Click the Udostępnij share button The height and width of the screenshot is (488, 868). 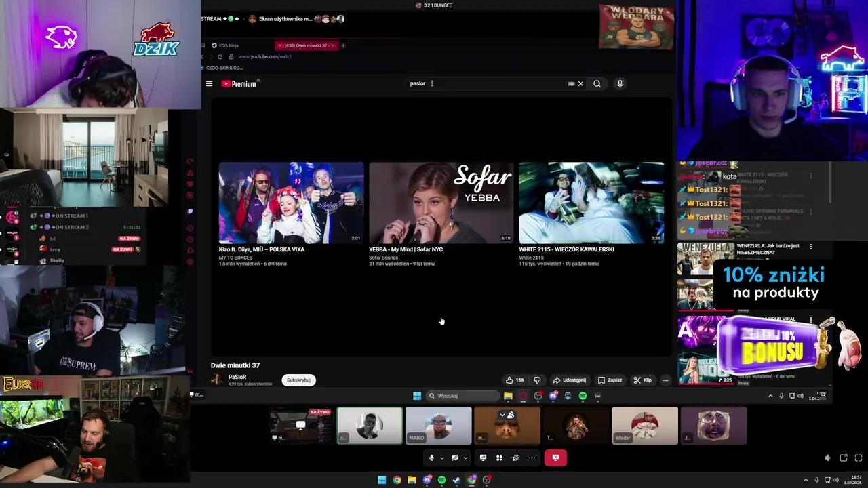pos(570,380)
